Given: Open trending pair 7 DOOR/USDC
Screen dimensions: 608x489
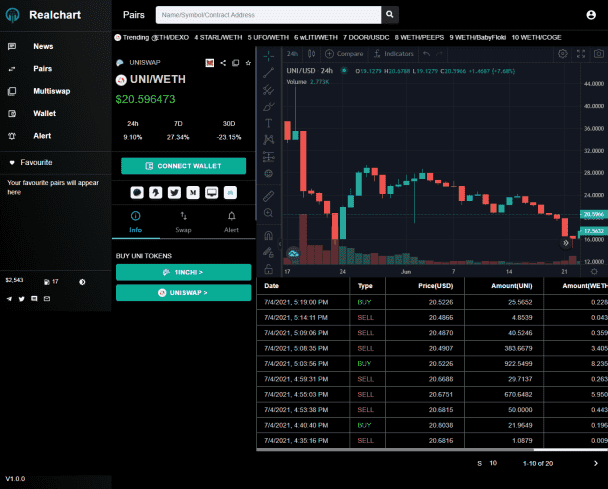Looking at the screenshot, I should (x=366, y=38).
